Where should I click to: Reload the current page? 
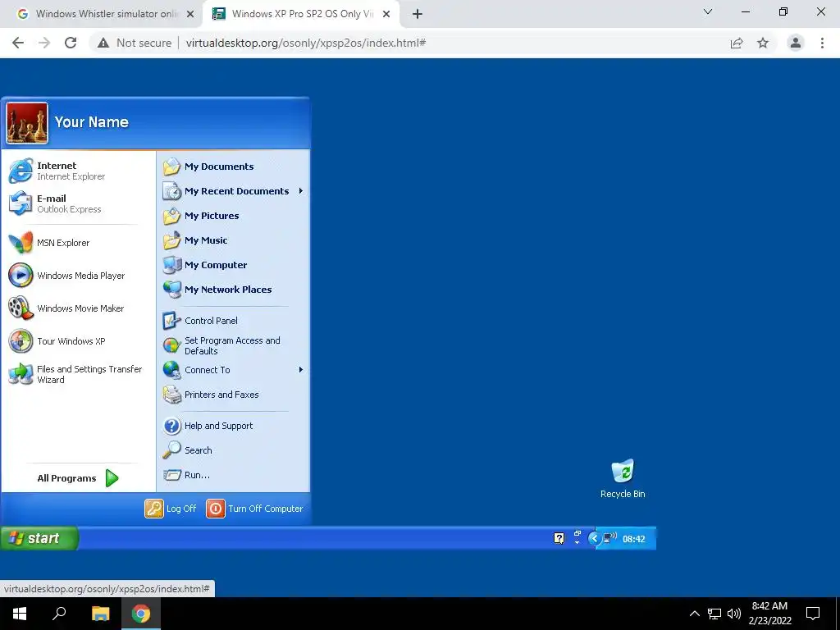click(71, 43)
